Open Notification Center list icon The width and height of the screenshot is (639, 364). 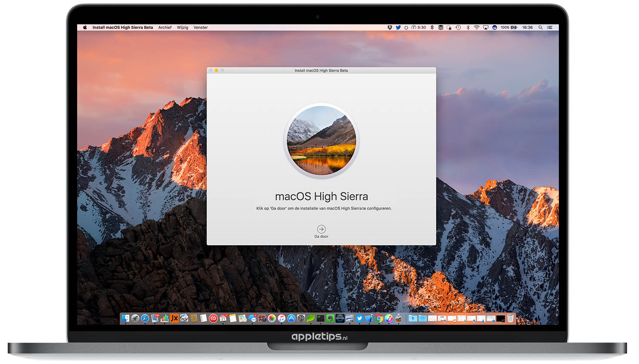550,28
